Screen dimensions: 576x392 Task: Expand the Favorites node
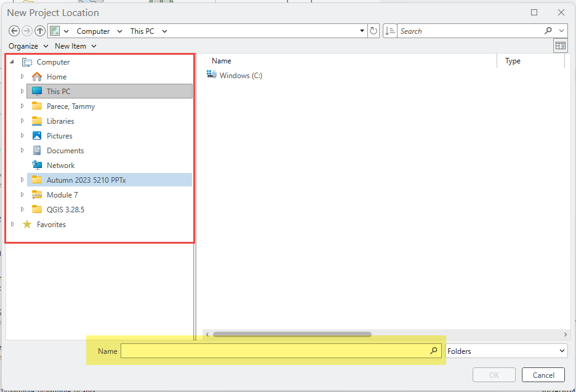(12, 224)
